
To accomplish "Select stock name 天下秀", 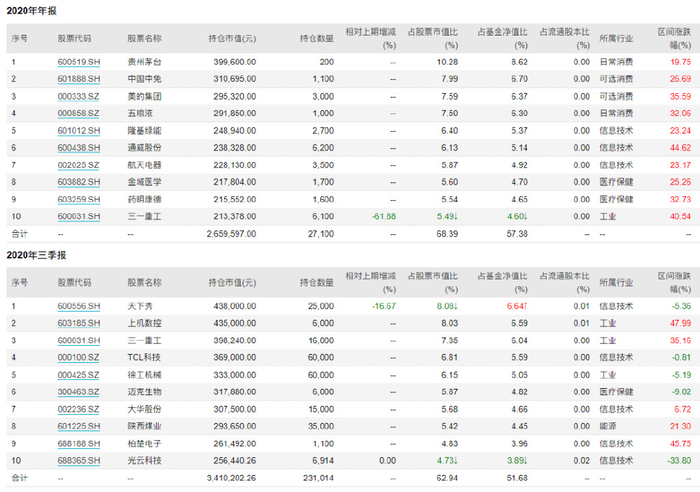I will [140, 306].
